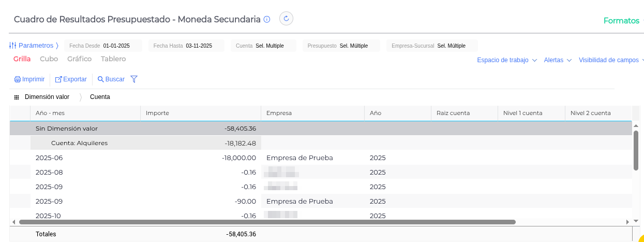The image size is (644, 242).
Task: Click the Exportar export icon
Action: 58,79
